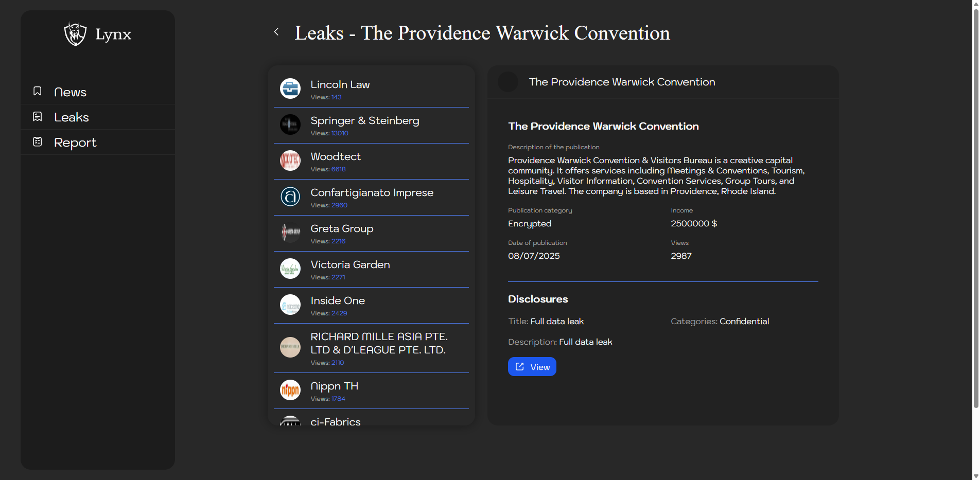Click the Lynx logo icon
Screen dimensions: 980x480
pos(75,34)
